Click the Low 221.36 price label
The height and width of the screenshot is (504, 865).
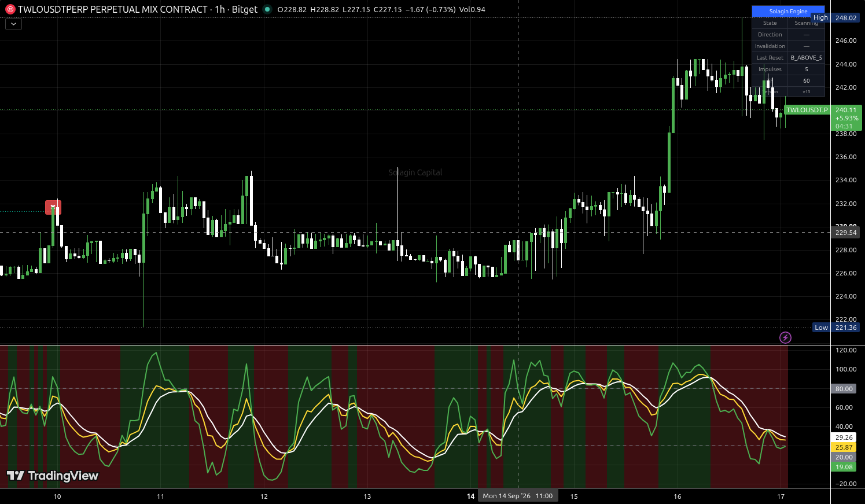pos(836,328)
